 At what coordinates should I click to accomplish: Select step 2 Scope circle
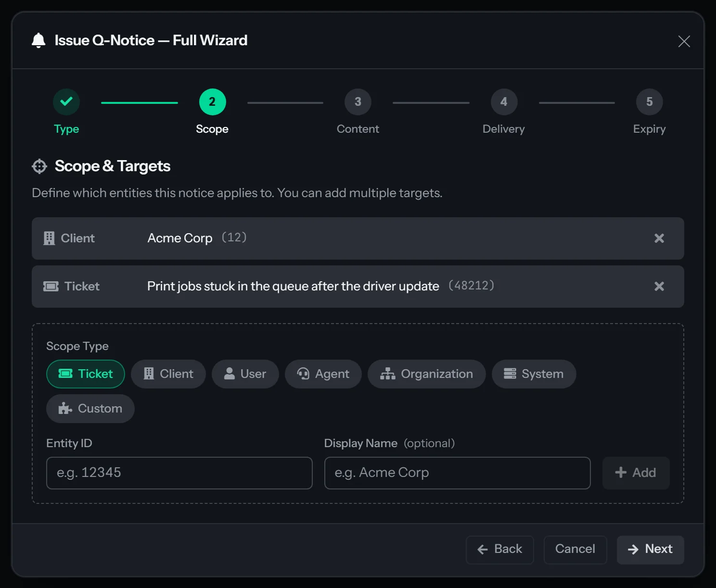point(212,101)
